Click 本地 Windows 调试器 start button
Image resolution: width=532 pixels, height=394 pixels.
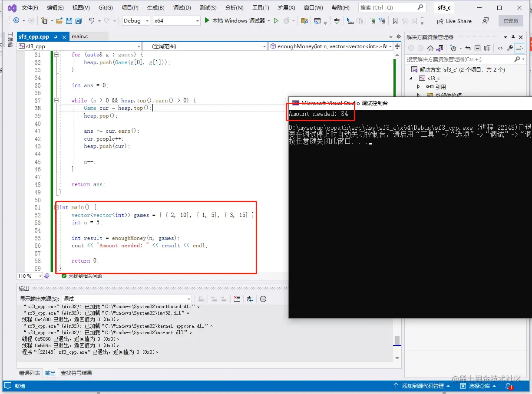(235, 20)
